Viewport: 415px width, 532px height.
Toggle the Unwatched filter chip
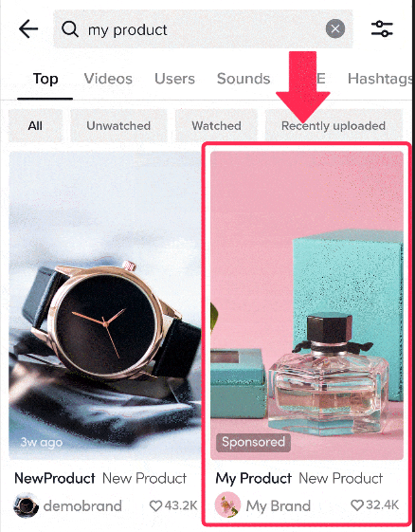[118, 126]
